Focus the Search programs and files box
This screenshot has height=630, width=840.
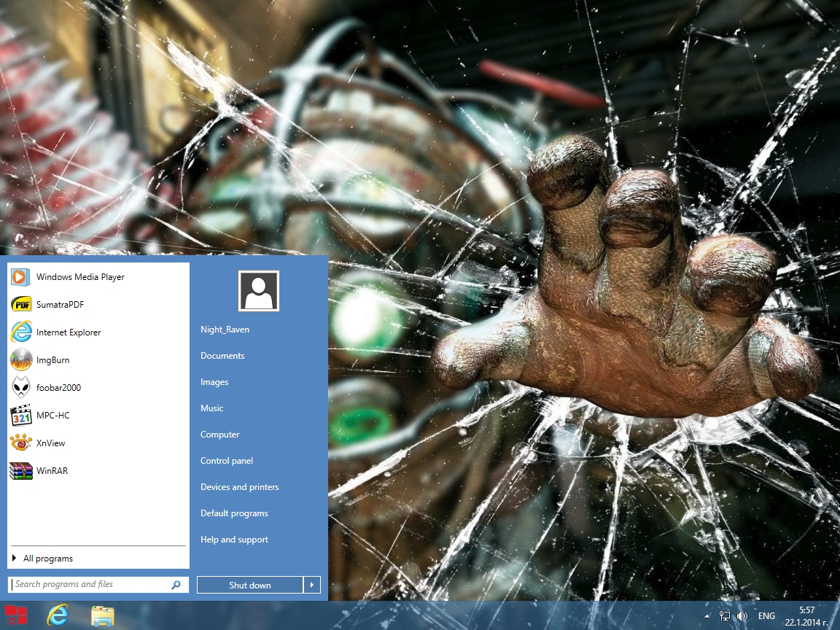(x=98, y=585)
